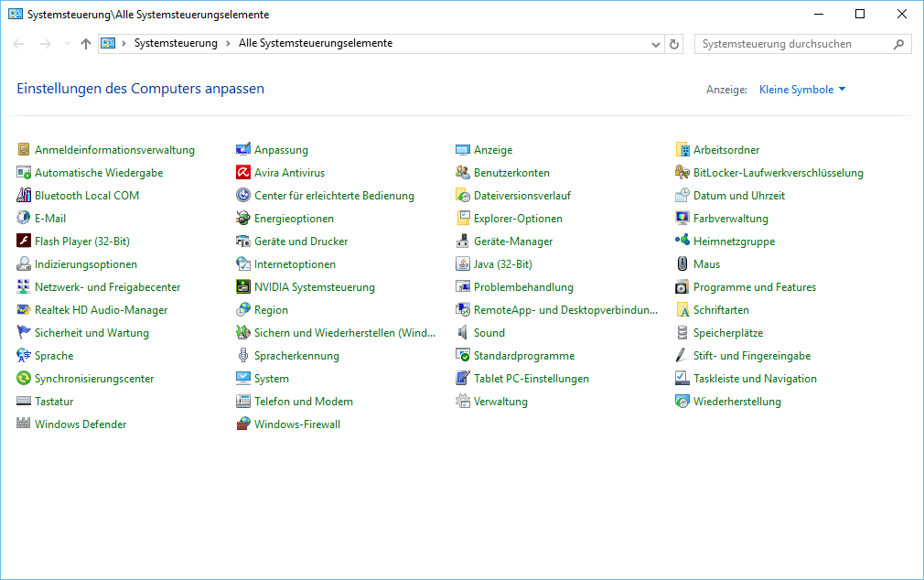
Task: Open the Explorer-Optionen link
Action: click(518, 219)
